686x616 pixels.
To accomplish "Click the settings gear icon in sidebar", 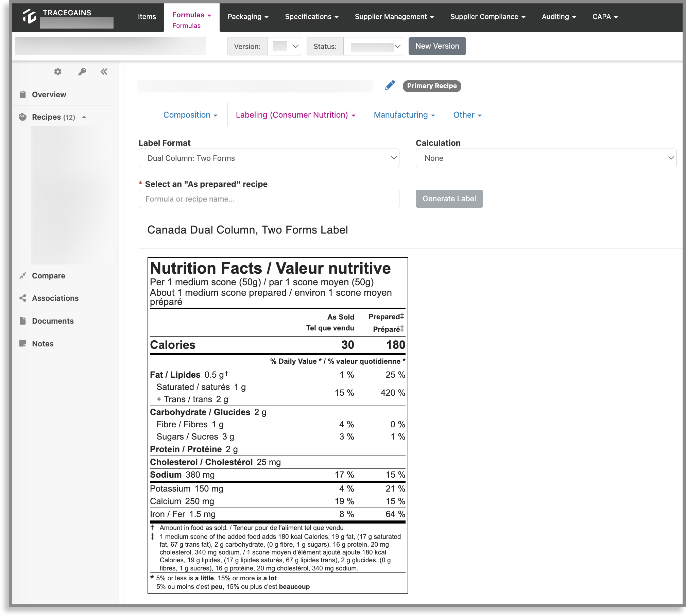I will 58,72.
